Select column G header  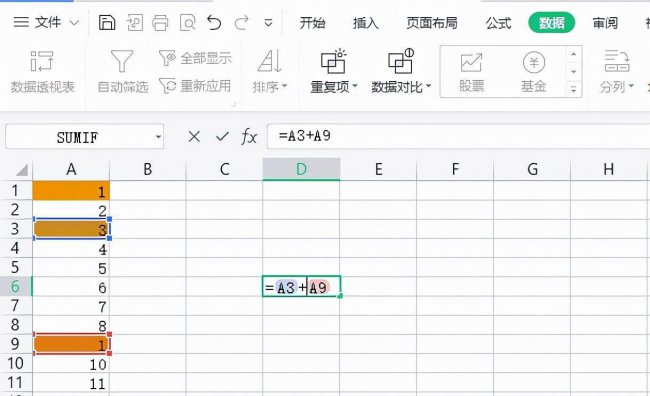tap(532, 169)
